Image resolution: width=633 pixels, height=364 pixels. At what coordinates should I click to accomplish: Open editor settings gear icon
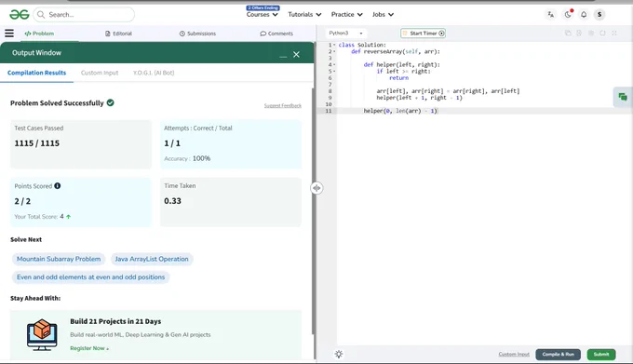click(x=591, y=34)
